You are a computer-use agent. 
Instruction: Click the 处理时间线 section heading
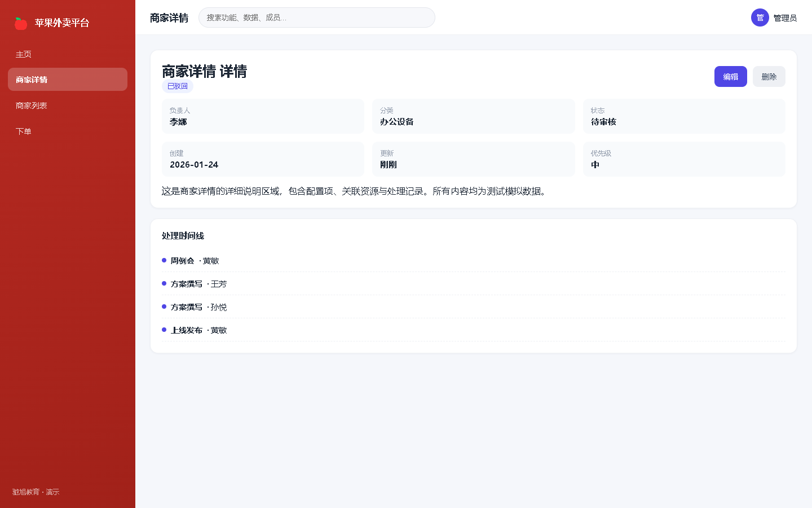[x=183, y=236]
